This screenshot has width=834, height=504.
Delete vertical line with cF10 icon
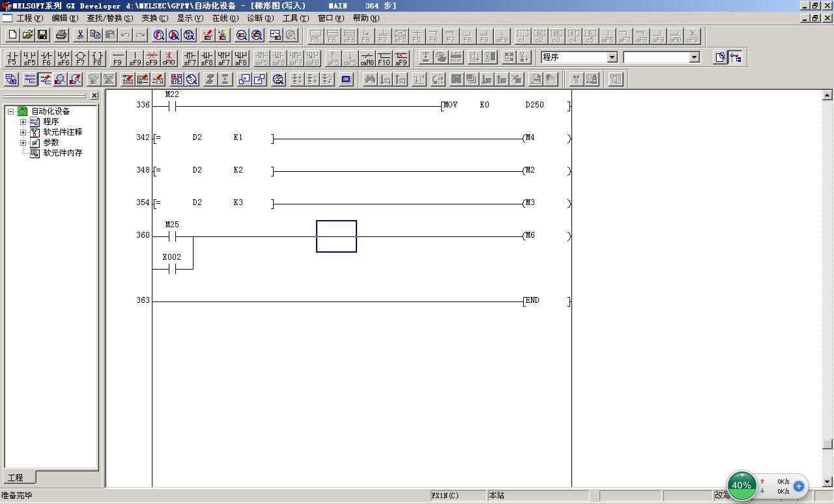pyautogui.click(x=169, y=58)
